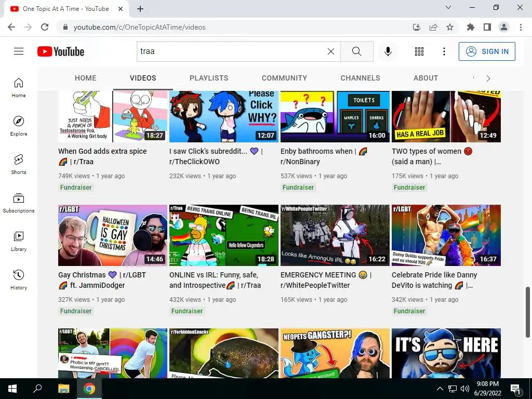Click the 'Please Click WHY?' thumbnail
The image size is (532, 399).
click(x=224, y=116)
